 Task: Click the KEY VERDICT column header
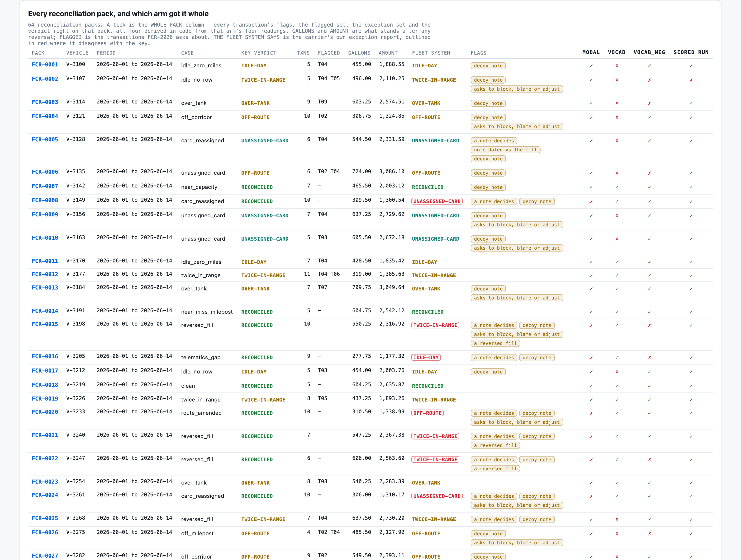click(x=259, y=53)
